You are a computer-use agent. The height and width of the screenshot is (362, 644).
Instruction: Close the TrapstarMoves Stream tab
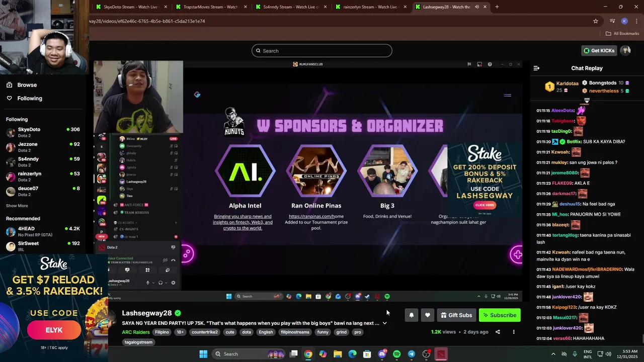246,7
